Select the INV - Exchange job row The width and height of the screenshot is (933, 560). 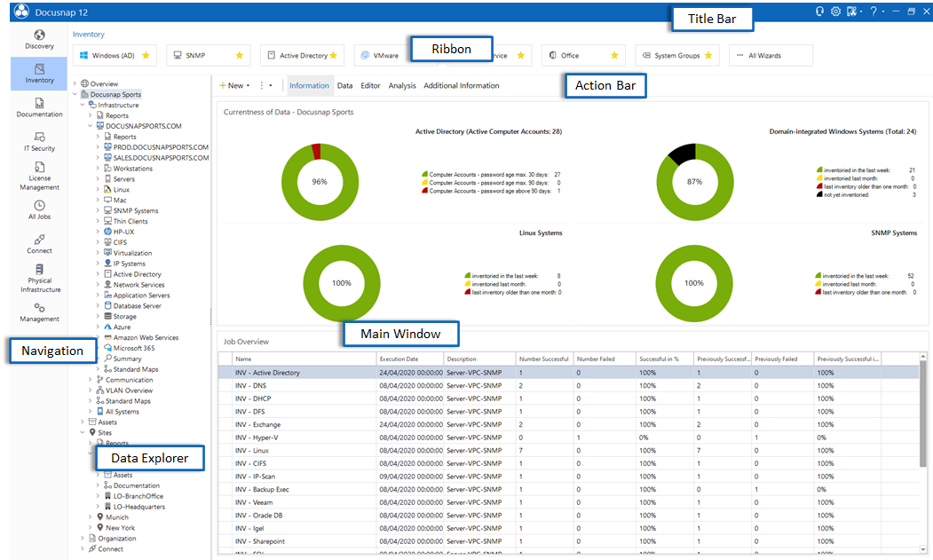[568, 424]
